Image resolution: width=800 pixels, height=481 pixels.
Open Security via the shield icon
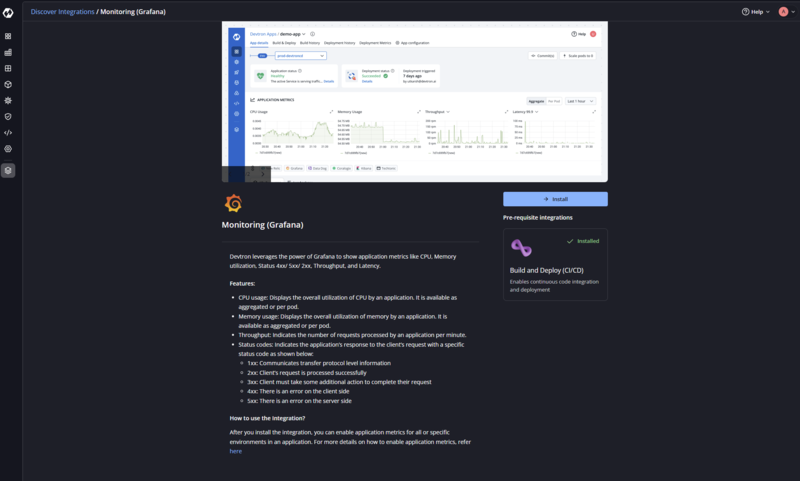(8, 117)
